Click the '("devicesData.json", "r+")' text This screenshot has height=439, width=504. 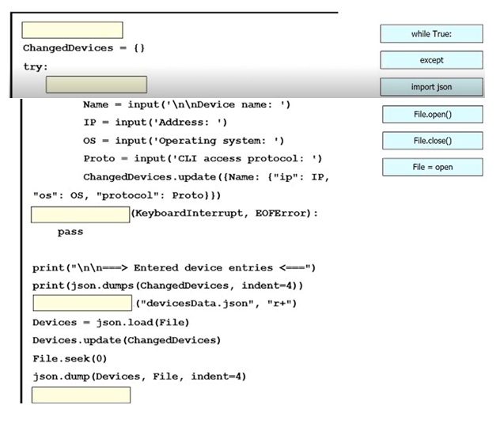coord(216,304)
